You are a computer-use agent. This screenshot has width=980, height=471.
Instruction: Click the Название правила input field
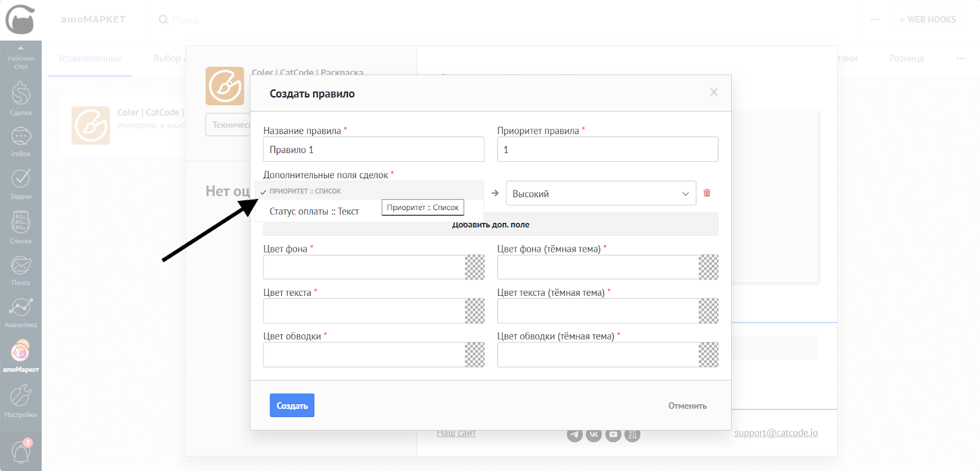click(x=373, y=149)
